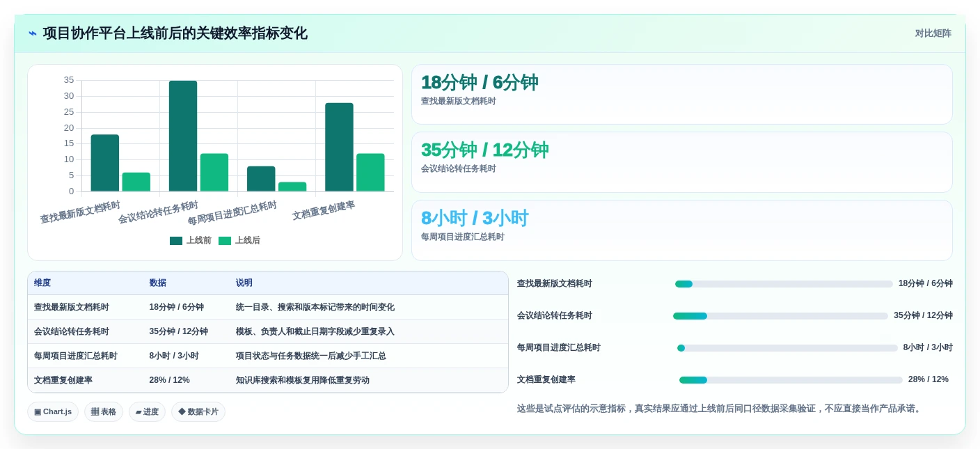Click chart axis label 会议结论转任务耗时
The width and height of the screenshot is (980, 449).
pos(159,212)
